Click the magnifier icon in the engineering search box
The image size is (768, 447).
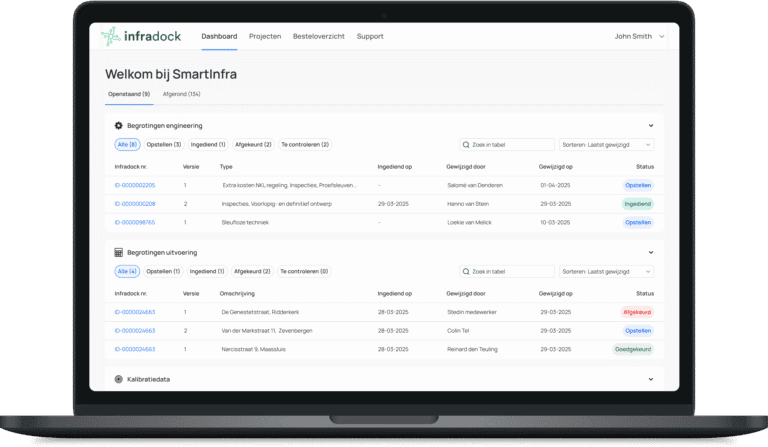(466, 145)
